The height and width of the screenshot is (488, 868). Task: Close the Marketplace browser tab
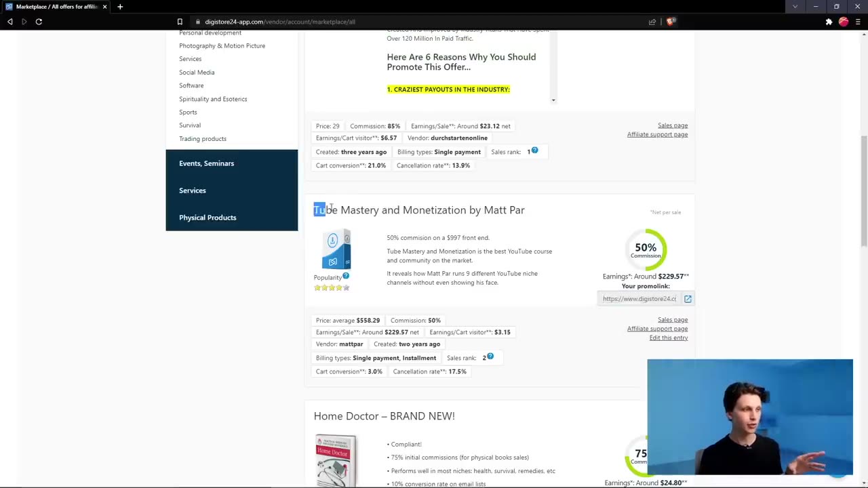coord(104,7)
